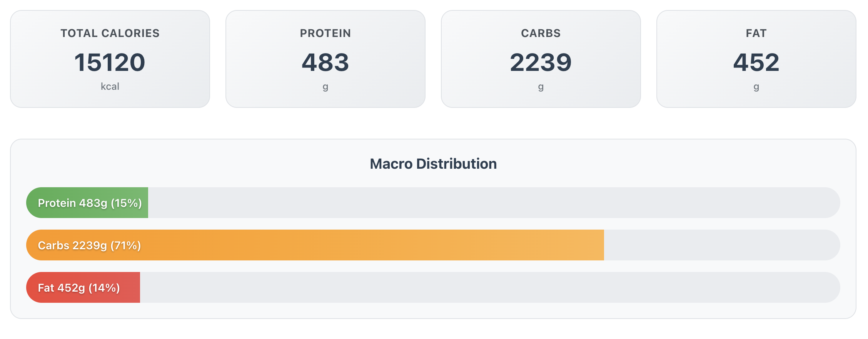Viewport: 868px width, 339px height.
Task: Click the kcal unit under calories
Action: [110, 86]
